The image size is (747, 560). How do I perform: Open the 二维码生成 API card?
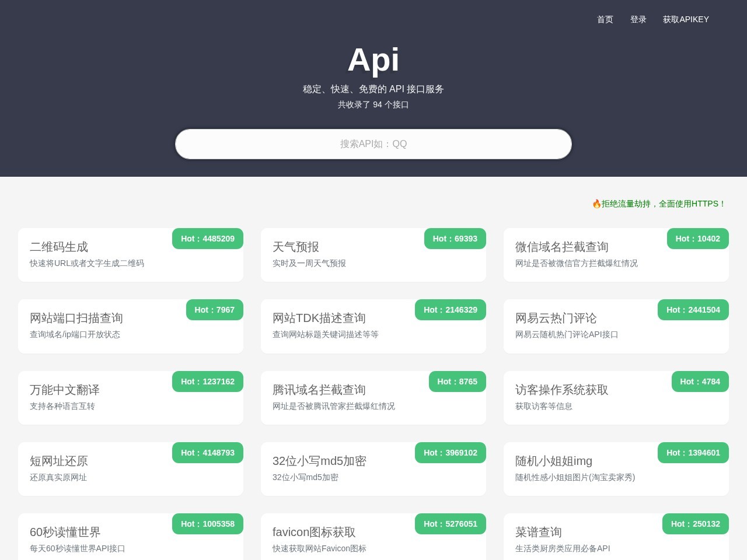(131, 255)
